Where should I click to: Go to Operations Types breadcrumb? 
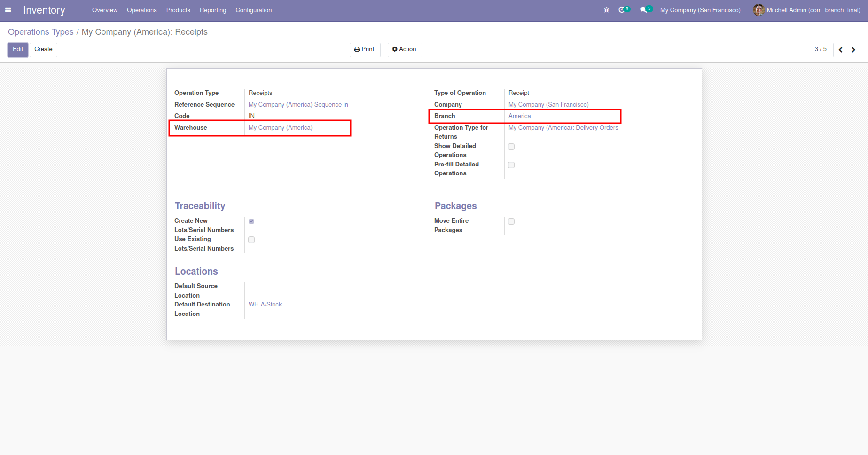coord(41,32)
